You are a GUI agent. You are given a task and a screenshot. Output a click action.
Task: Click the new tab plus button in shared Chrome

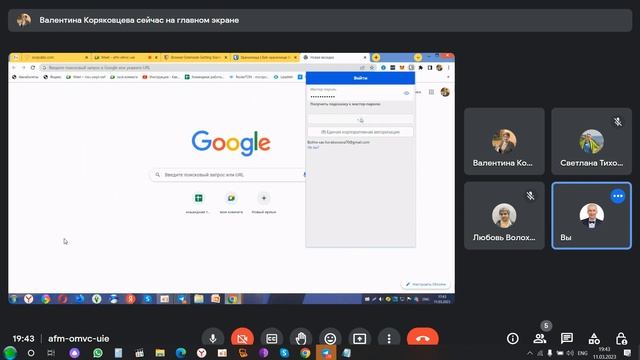[376, 58]
